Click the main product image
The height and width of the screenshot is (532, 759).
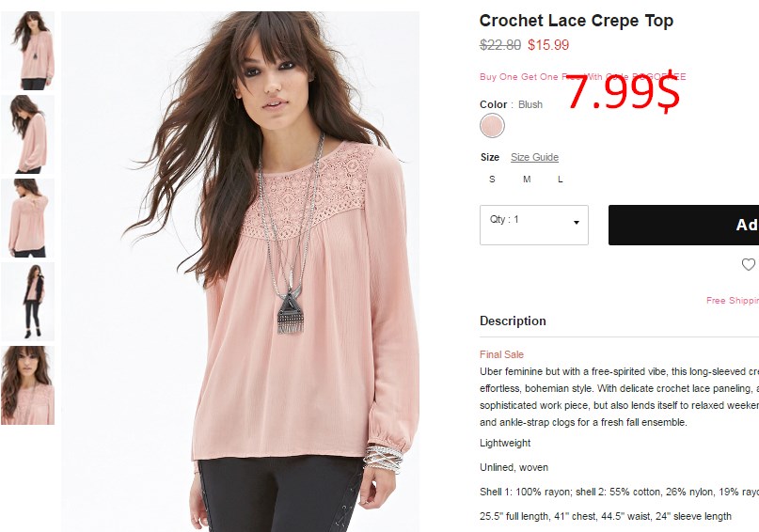click(240, 272)
